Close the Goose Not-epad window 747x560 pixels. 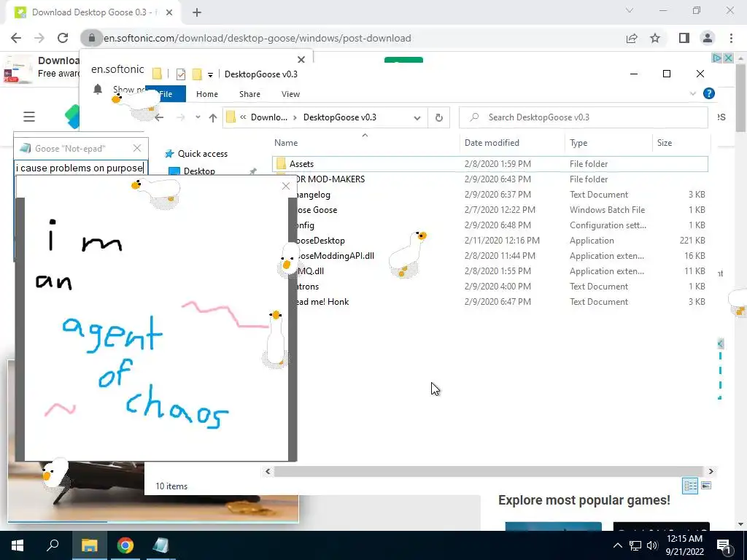[x=137, y=148]
